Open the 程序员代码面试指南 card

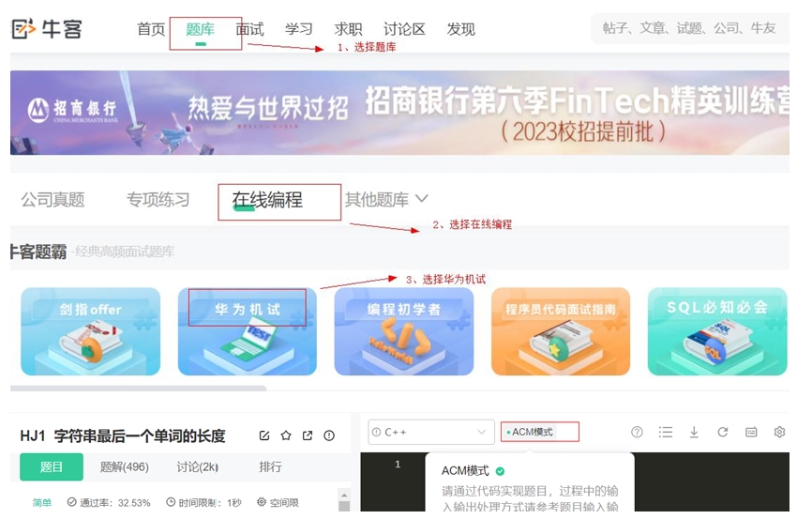[x=561, y=331]
